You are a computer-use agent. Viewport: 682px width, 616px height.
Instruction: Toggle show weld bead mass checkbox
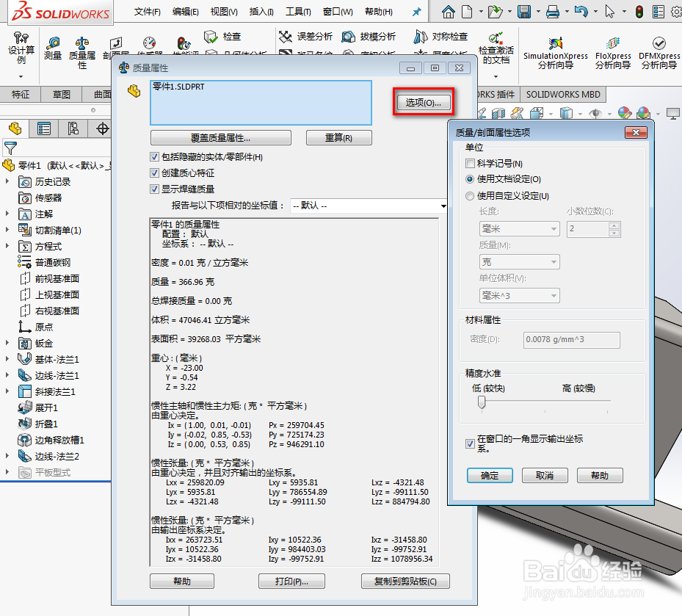[x=154, y=189]
